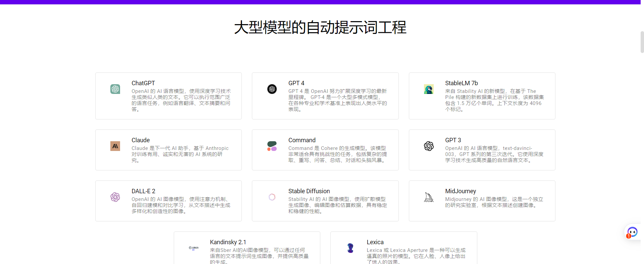Open the GPT 4 title link
Viewport: 644px width, 264px height.
click(x=296, y=83)
